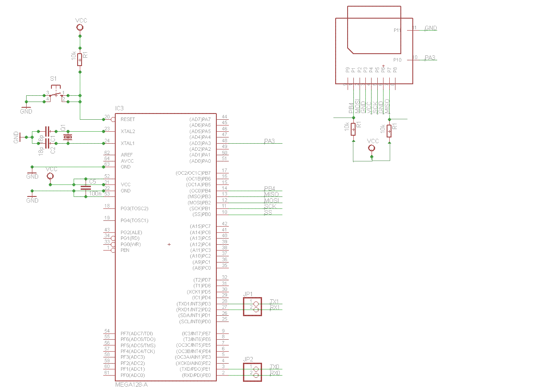
Task: Click the RX0 net label
Action: point(275,373)
